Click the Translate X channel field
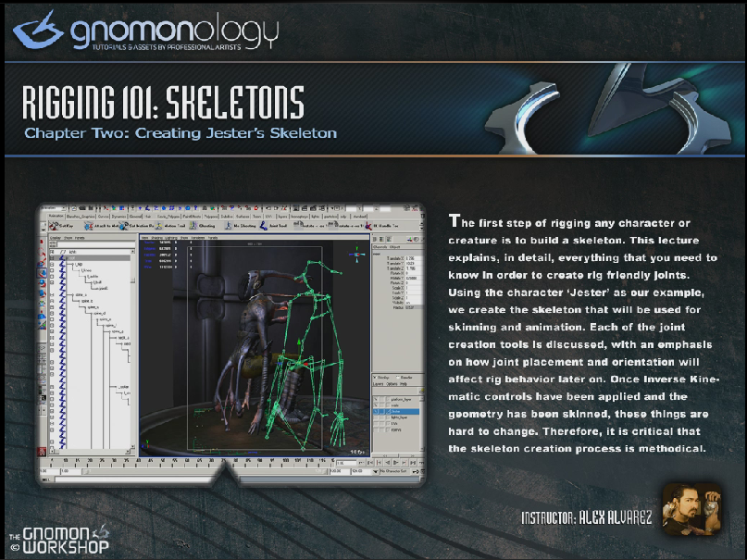Screen dimensions: 747x560 pyautogui.click(x=413, y=258)
